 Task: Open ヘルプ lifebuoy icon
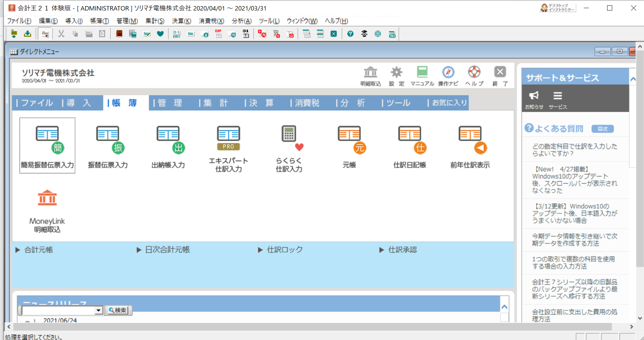474,76
